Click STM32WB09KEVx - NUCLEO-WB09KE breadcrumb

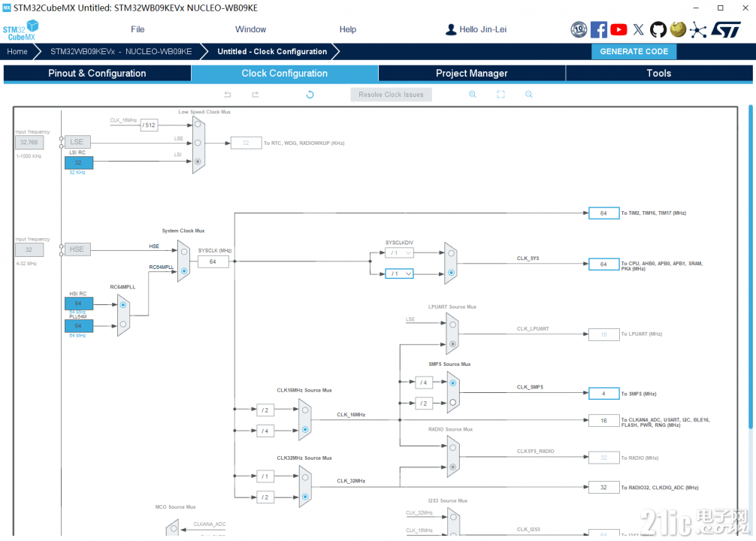click(x=121, y=52)
